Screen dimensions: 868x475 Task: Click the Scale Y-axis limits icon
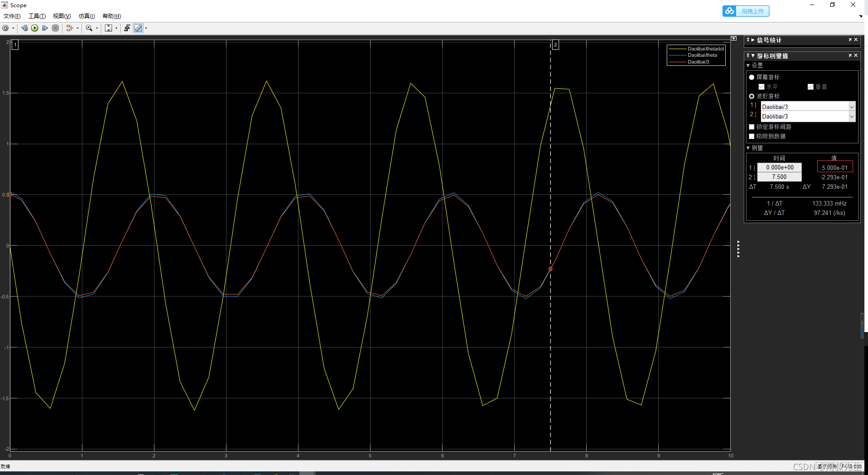pos(108,28)
